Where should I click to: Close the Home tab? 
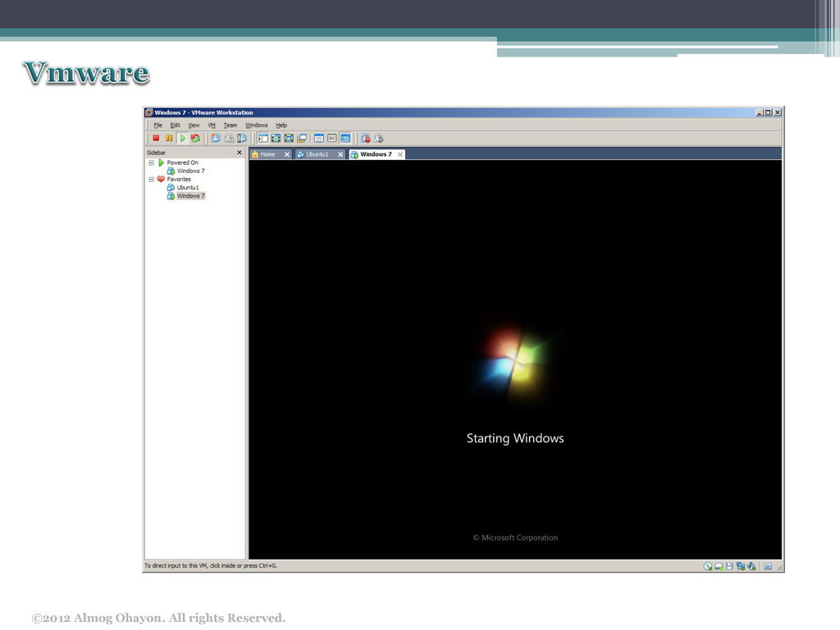286,154
